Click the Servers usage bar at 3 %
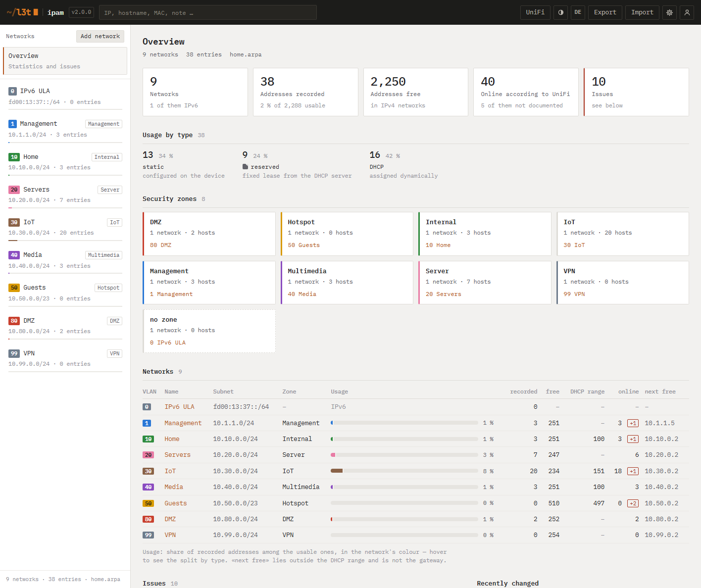701x588 pixels. 404,455
